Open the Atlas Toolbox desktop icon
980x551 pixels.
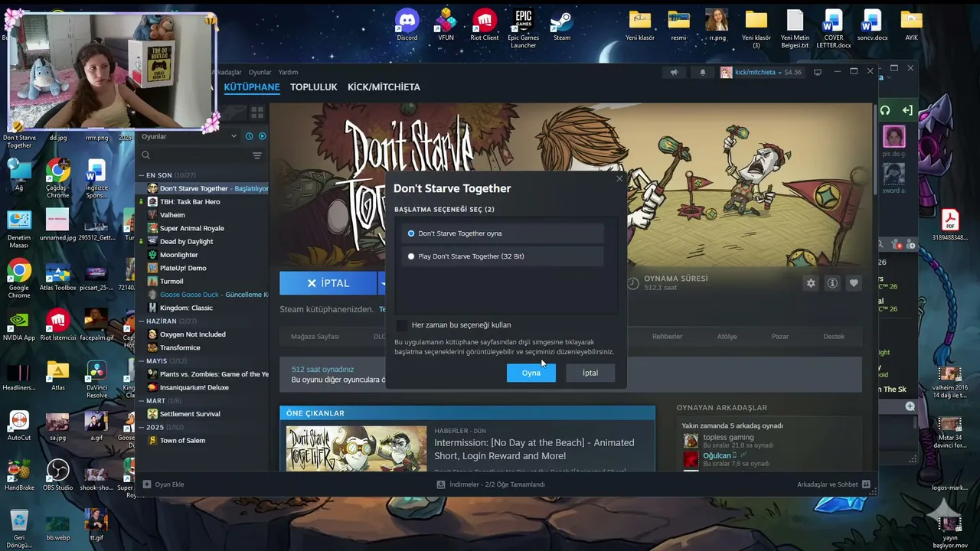click(57, 277)
